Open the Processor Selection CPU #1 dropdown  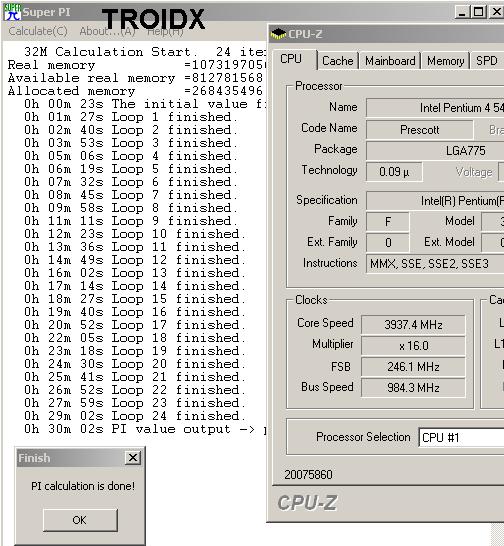tap(461, 437)
